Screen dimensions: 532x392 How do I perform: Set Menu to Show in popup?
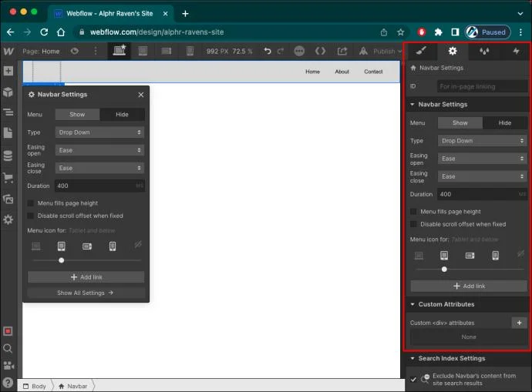coord(77,115)
